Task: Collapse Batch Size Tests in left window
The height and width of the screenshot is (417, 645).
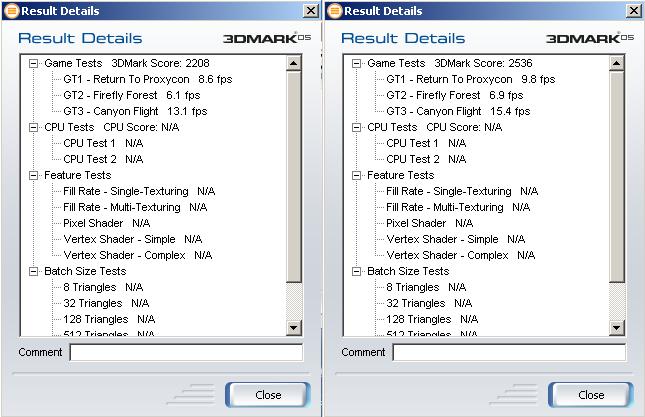Action: (x=33, y=271)
